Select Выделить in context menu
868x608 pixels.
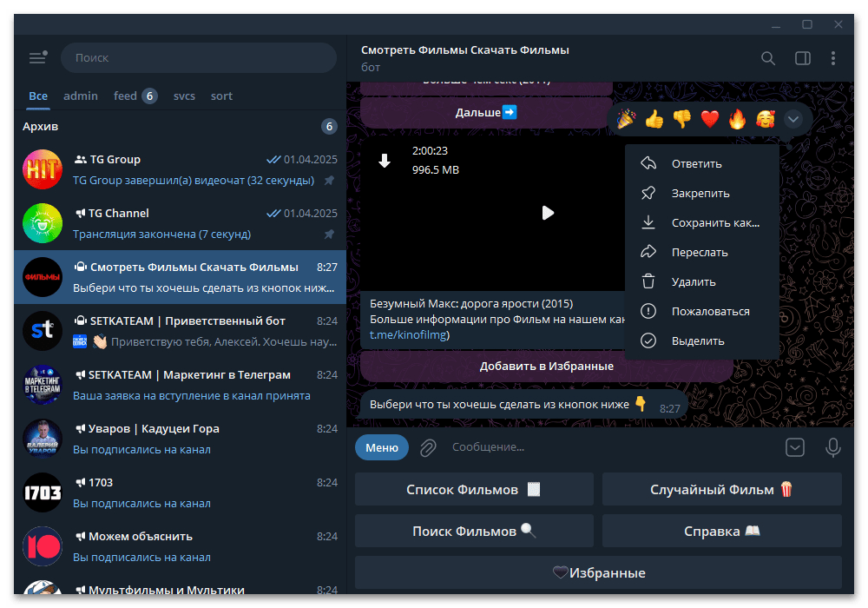(702, 341)
